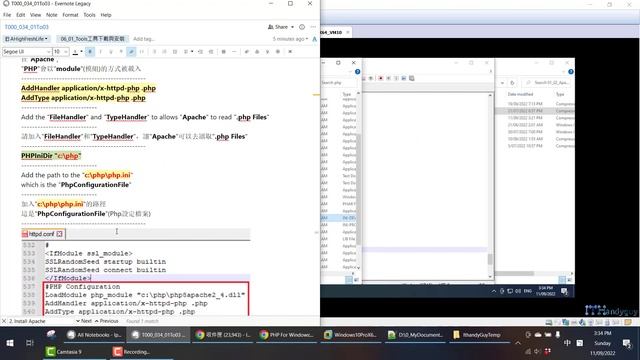Open the Note menu

click(51, 15)
